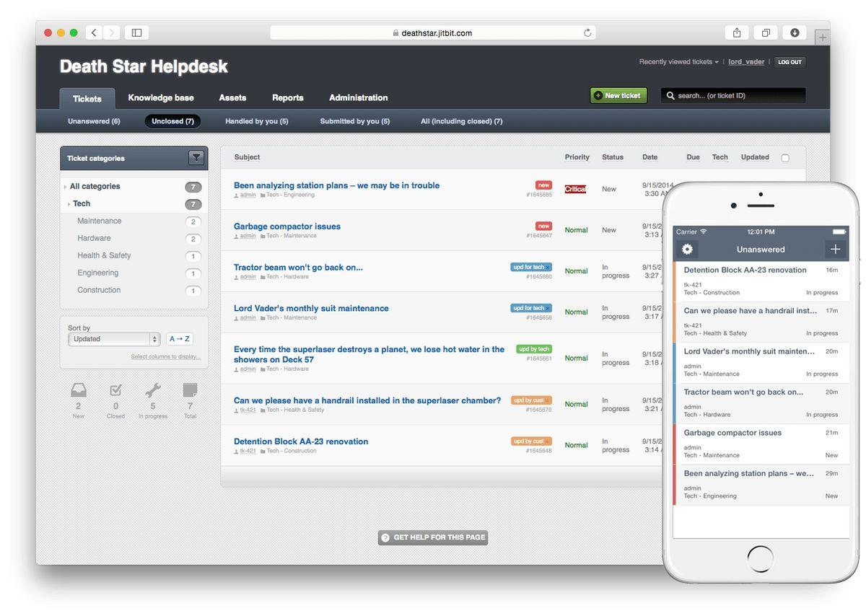Viewport: 866px width, 616px height.
Task: Click the Closed checkmark stats icon
Action: 115,390
